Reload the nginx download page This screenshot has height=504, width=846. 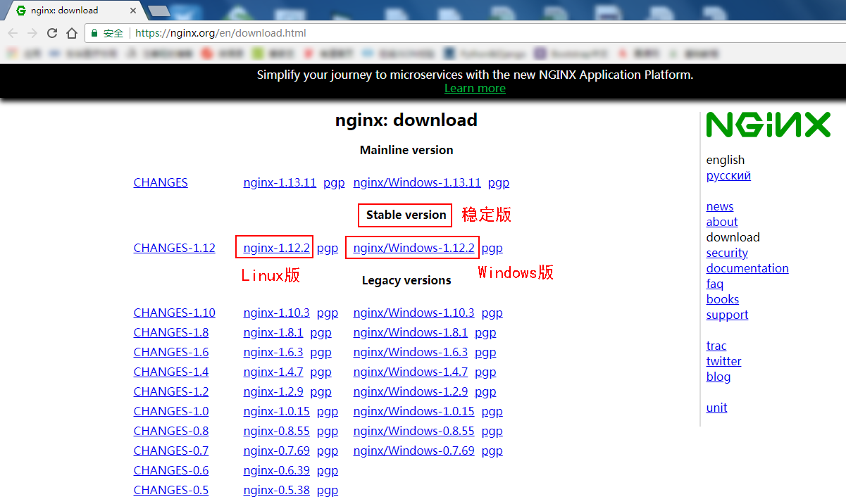[51, 32]
